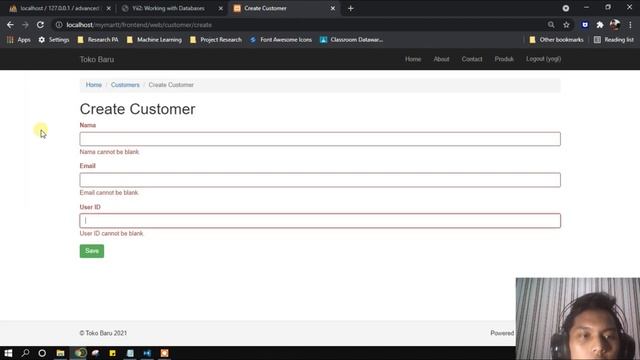Go back using the browser back arrow
This screenshot has height=360, width=640.
[x=10, y=25]
